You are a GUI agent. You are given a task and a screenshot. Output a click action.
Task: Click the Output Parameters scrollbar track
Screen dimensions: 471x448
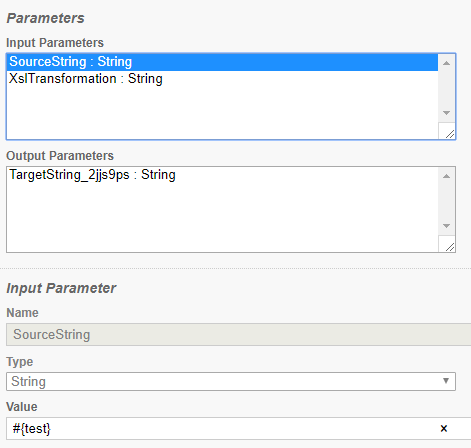click(446, 201)
